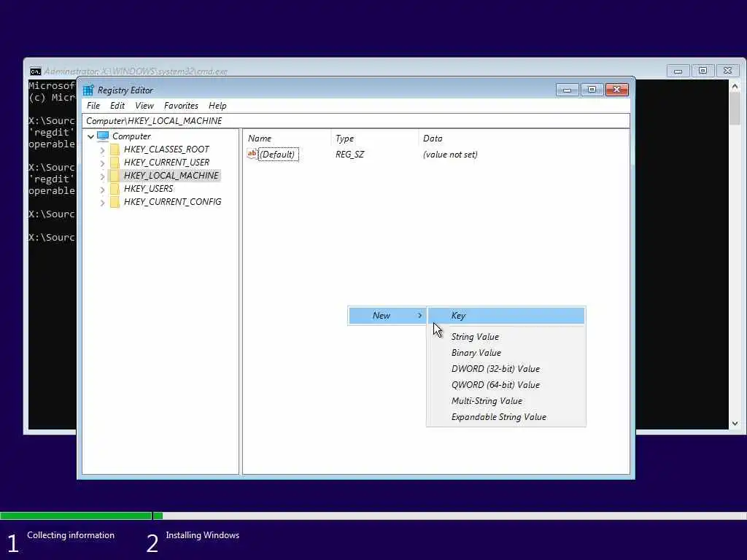Maximize the cmd.exe window
The image size is (747, 560).
703,71
